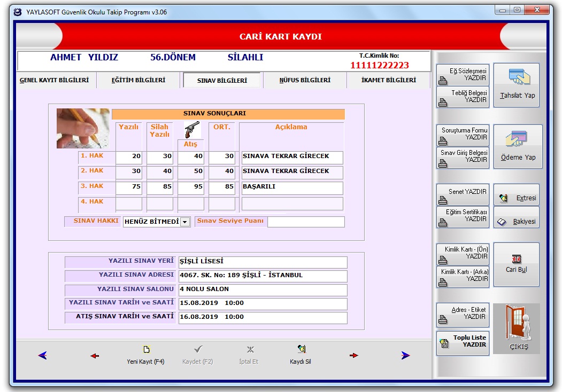Click YAZILI SINAV TARİH ve SAATİ field
The image size is (562, 392).
pos(263,303)
